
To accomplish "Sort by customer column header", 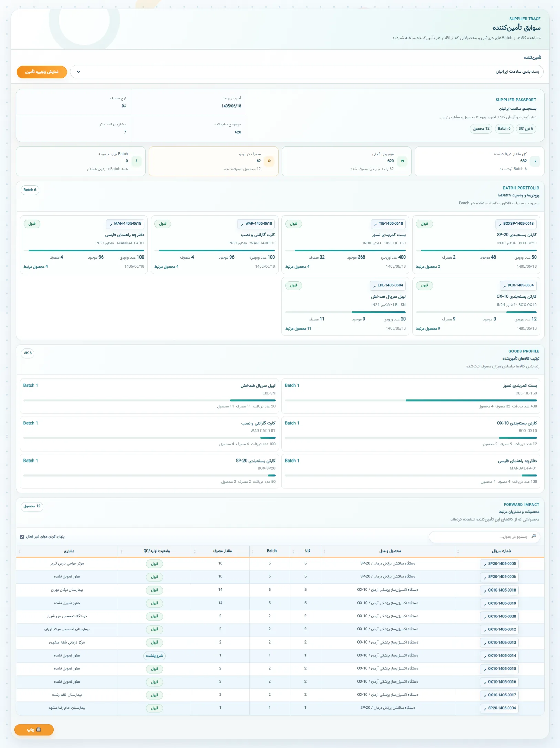I will (67, 551).
